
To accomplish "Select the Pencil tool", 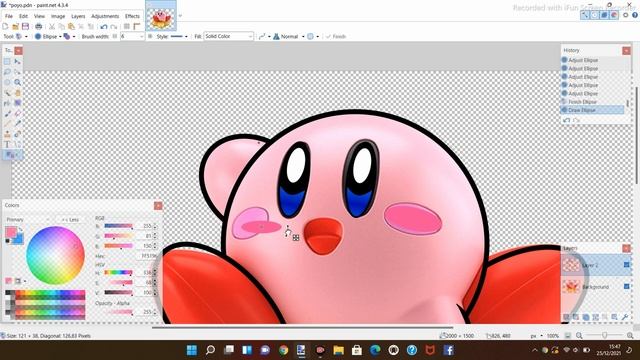I will (7, 124).
